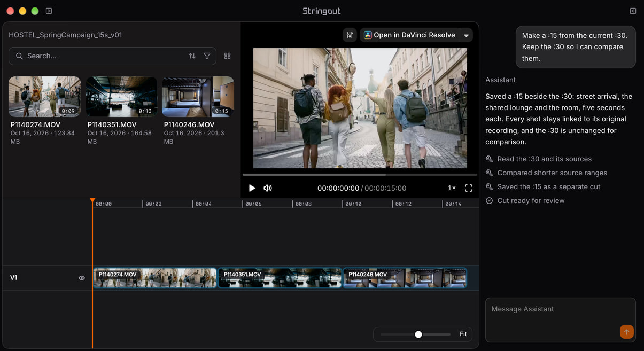This screenshot has height=351, width=644.
Task: Open the filter funnel icon
Action: (207, 56)
